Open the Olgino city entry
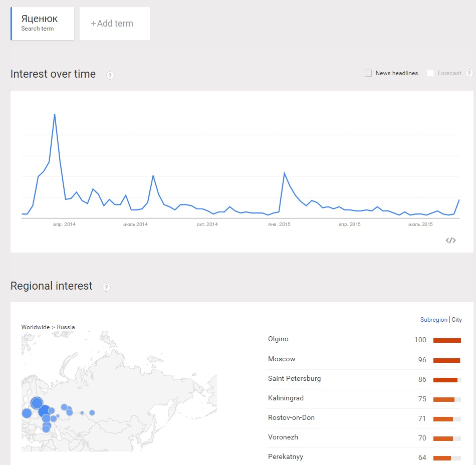The height and width of the screenshot is (465, 476). point(278,339)
